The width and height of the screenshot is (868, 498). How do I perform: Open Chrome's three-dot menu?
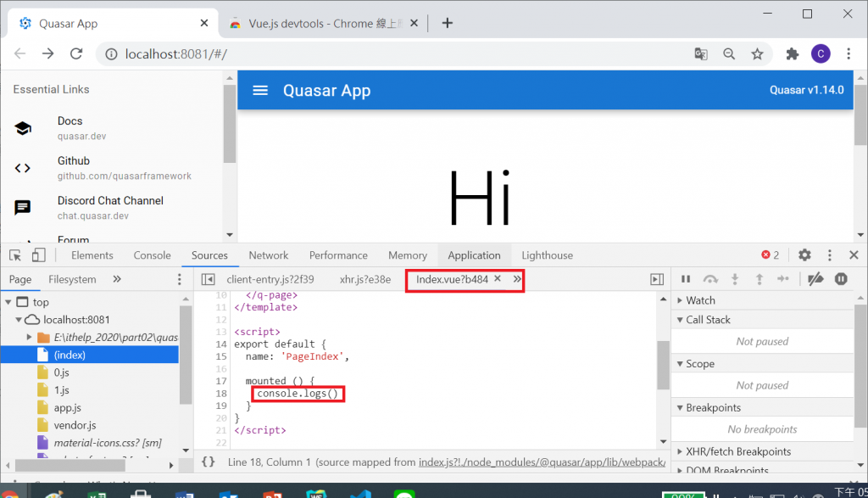click(x=849, y=53)
